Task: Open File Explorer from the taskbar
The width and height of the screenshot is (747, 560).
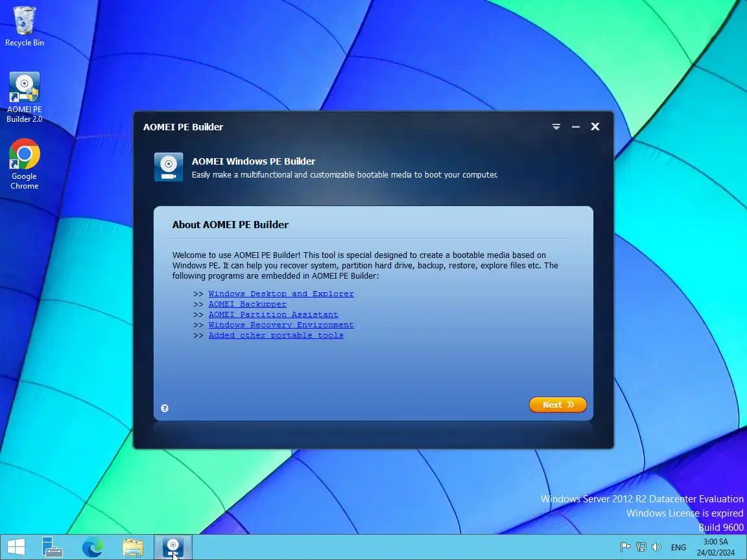Action: tap(133, 547)
